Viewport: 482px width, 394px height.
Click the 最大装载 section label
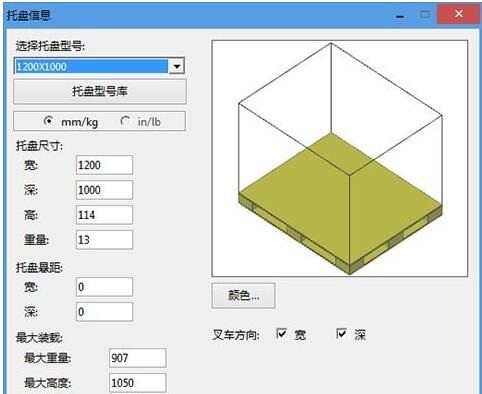click(x=40, y=338)
